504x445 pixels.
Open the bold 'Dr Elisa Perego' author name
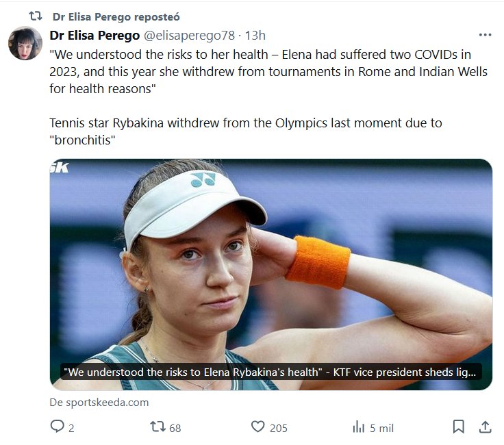(94, 35)
